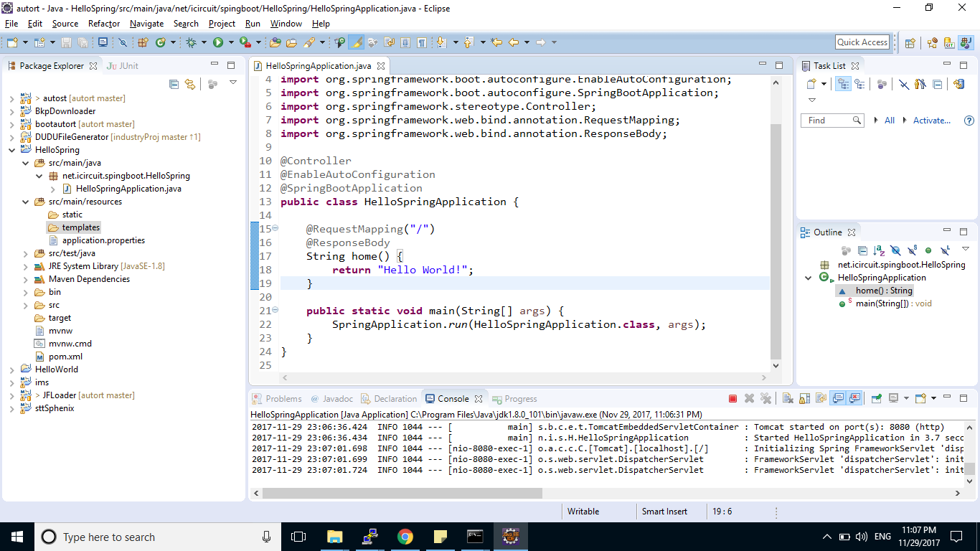The width and height of the screenshot is (980, 551).
Task: Click the Debug bug icon in toolbar
Action: (x=191, y=42)
